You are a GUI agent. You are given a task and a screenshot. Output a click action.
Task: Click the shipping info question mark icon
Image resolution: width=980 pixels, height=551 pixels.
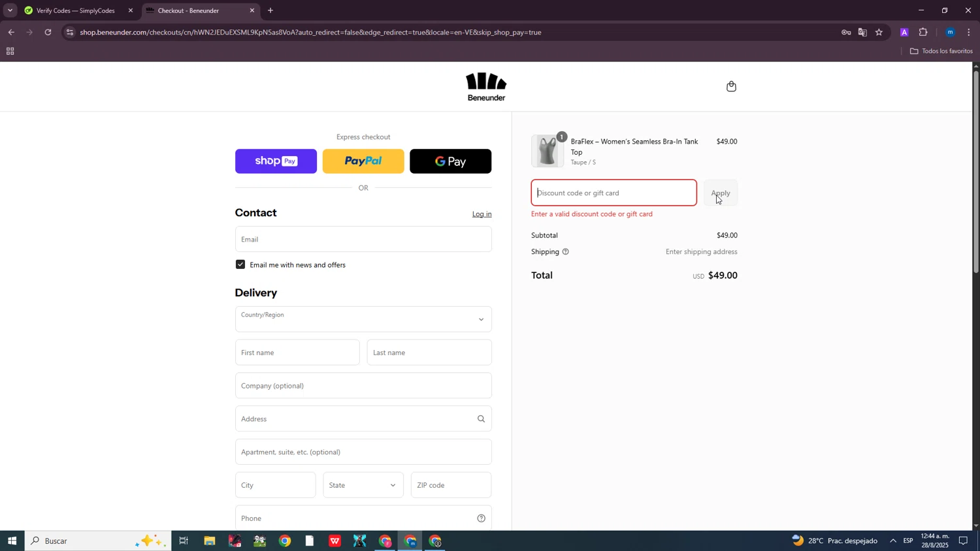click(x=565, y=252)
